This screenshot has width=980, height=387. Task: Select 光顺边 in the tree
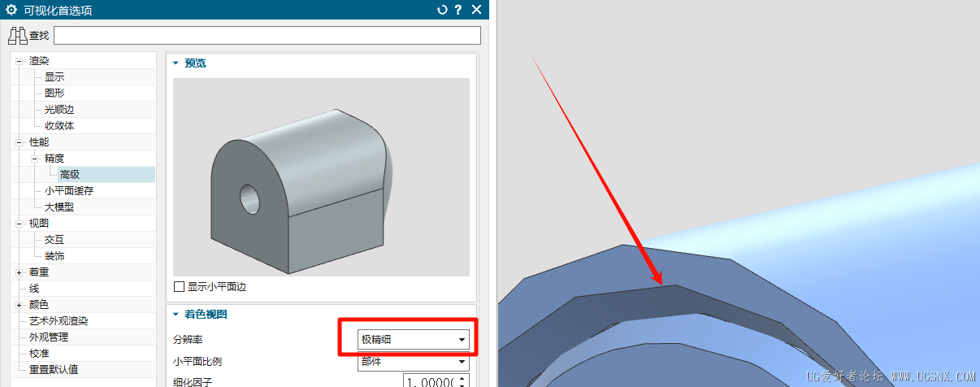coord(59,110)
